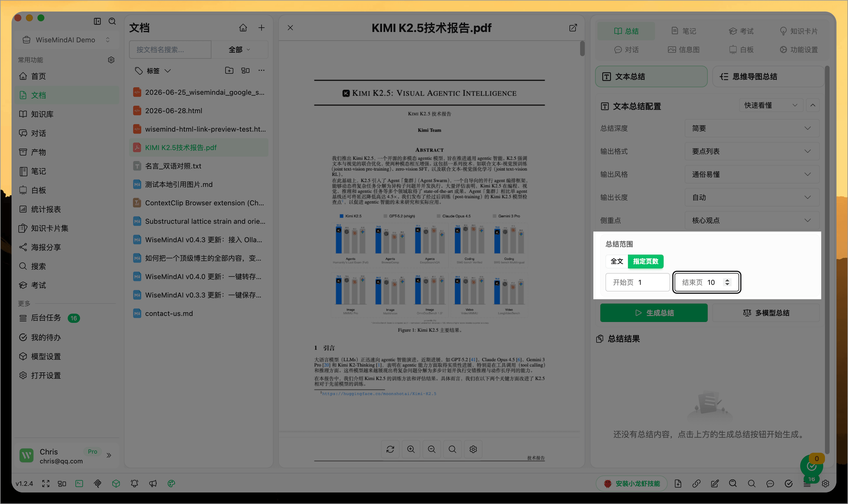Refresh the PDF viewer

(x=390, y=449)
